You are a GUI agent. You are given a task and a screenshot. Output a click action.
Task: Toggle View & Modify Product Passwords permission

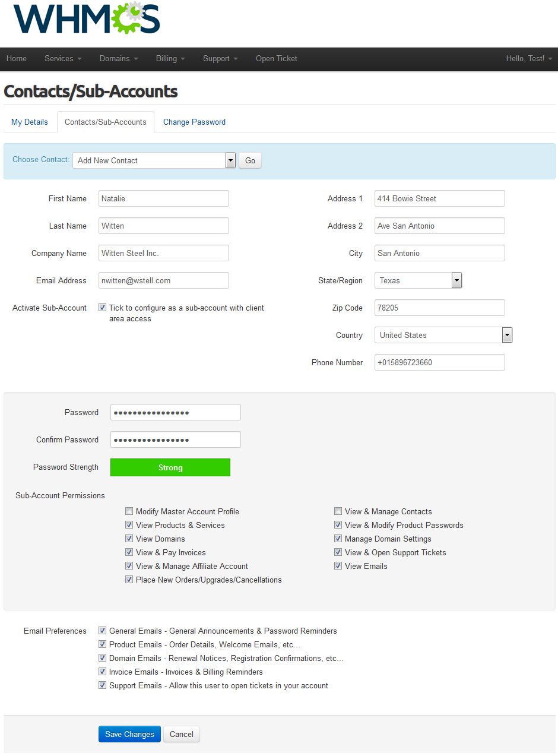pyautogui.click(x=338, y=525)
